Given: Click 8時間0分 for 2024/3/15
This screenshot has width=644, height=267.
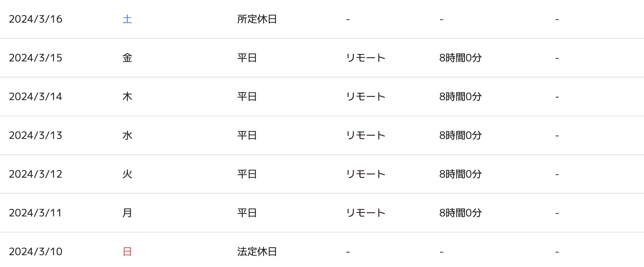Looking at the screenshot, I should pyautogui.click(x=461, y=58).
